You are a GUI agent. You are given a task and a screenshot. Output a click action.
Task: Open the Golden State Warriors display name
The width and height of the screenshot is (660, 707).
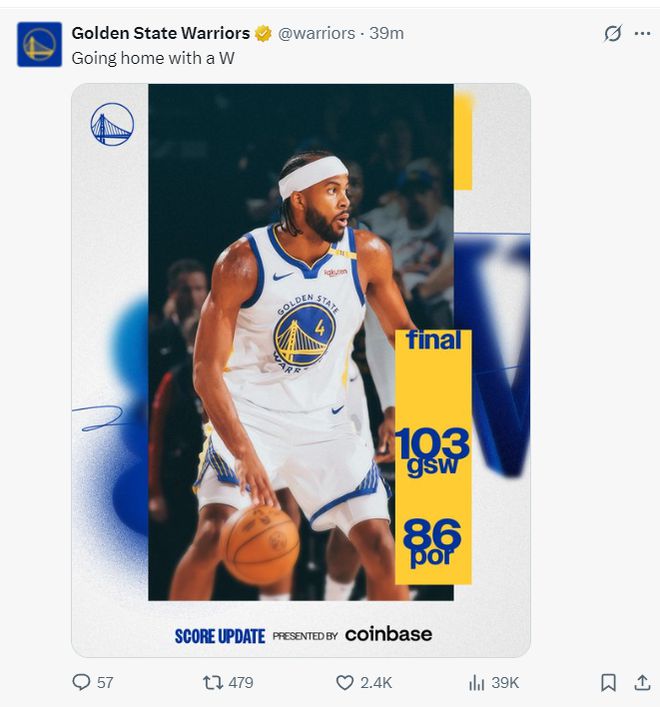160,33
